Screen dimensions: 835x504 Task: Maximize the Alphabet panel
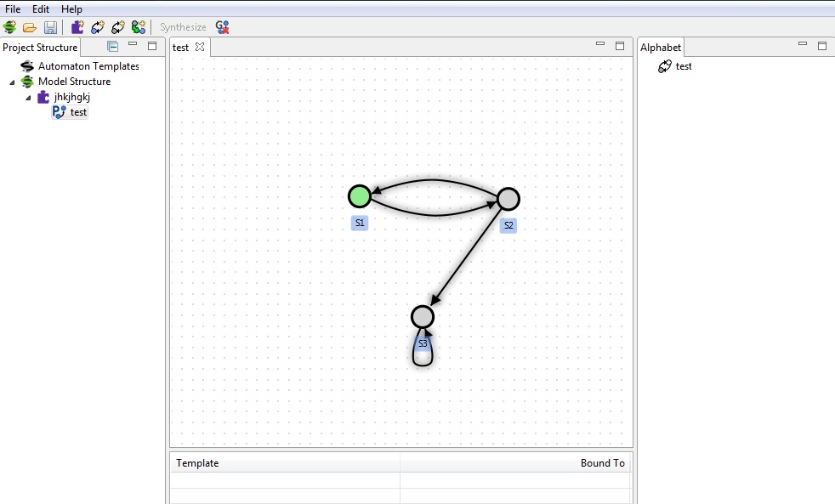coord(822,46)
